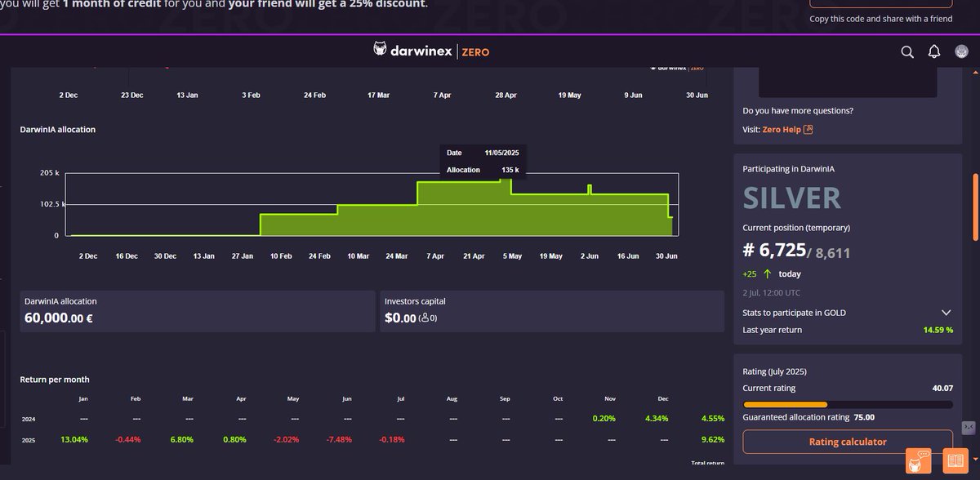Click Copy this code and share text
The height and width of the screenshot is (480, 980).
881,19
